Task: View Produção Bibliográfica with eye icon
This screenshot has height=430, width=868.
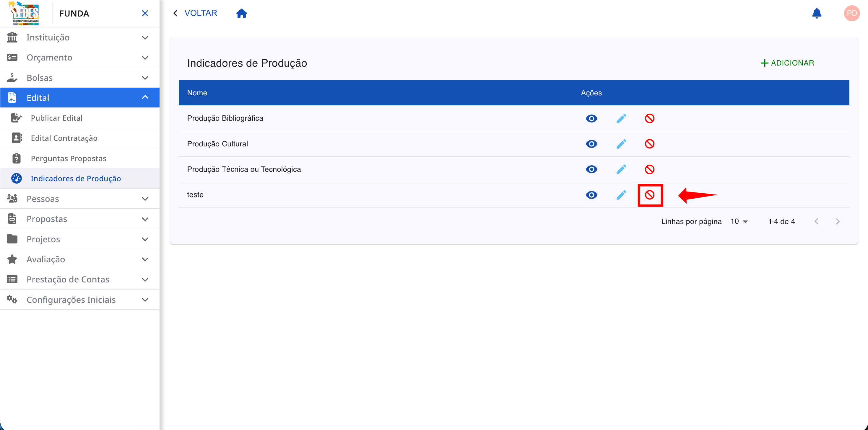Action: tap(591, 119)
